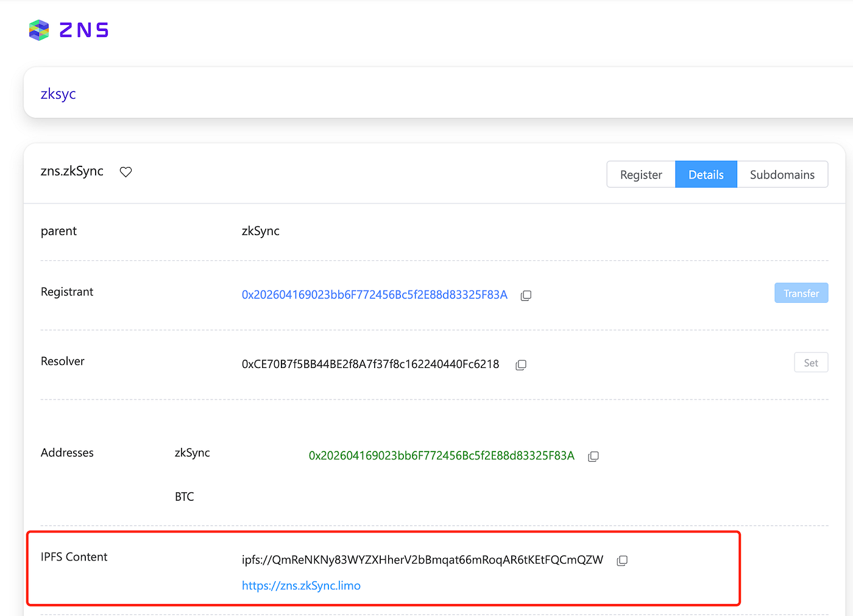Open the Subdomains tab
This screenshot has height=616, width=853.
(782, 174)
